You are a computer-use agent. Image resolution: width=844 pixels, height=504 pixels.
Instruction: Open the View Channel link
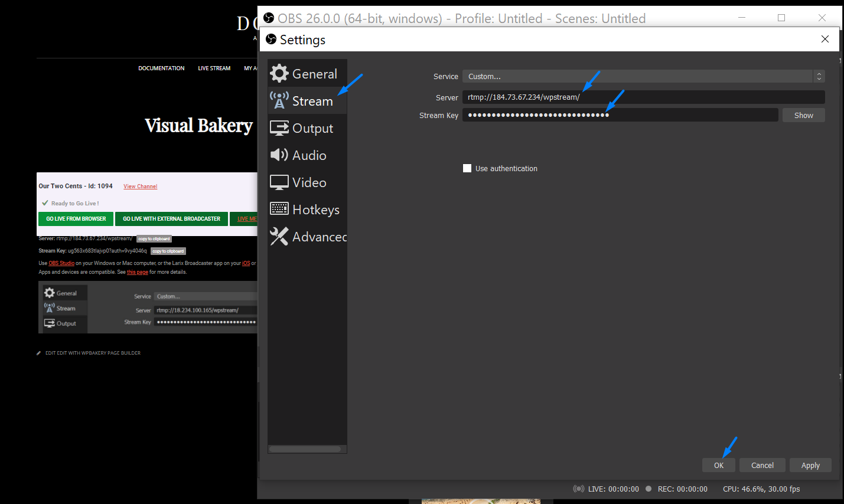(140, 186)
